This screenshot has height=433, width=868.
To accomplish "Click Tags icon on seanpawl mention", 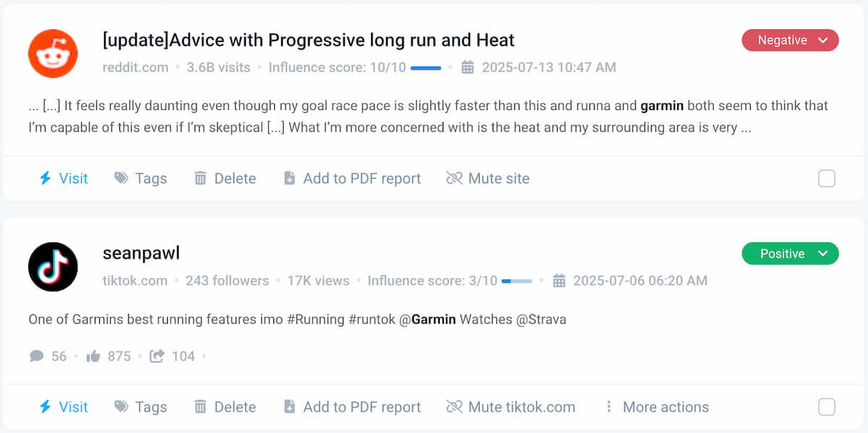I will [x=122, y=407].
